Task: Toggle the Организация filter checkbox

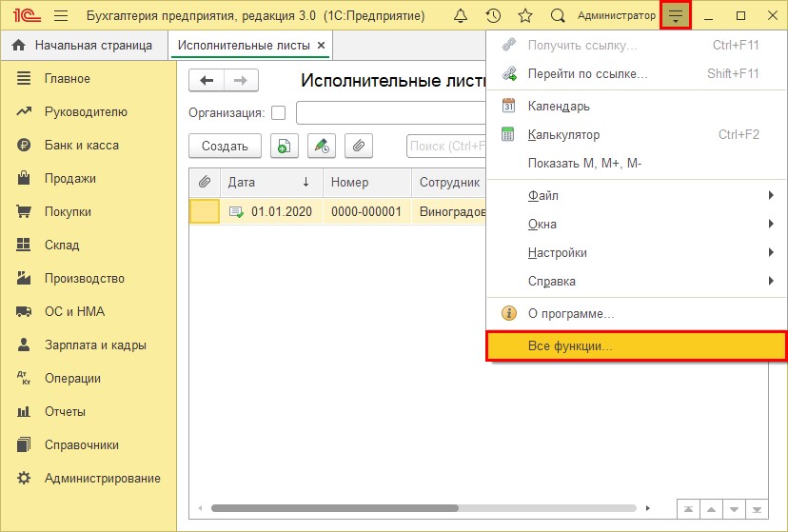Action: (x=278, y=113)
